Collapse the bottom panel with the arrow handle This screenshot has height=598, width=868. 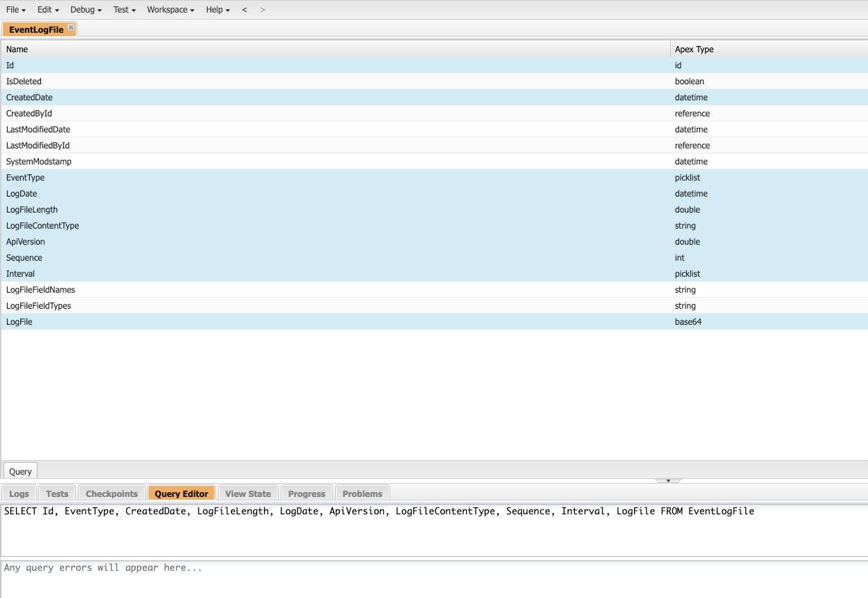point(668,480)
